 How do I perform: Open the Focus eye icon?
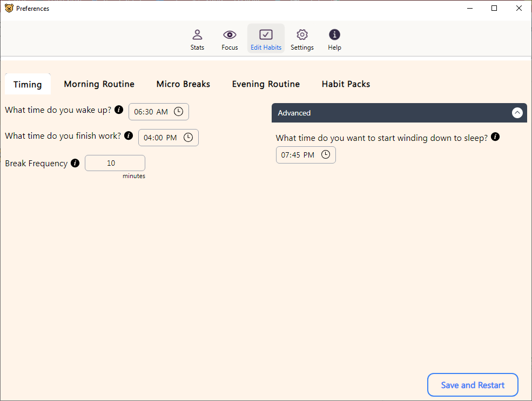pos(230,35)
